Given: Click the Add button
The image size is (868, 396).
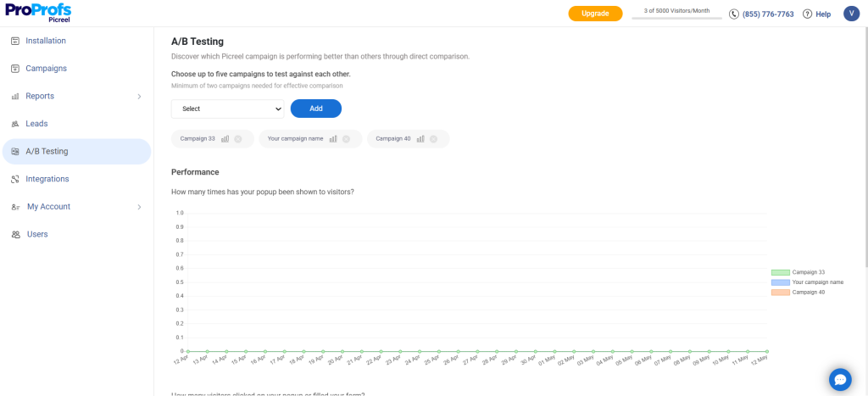Looking at the screenshot, I should coord(315,109).
